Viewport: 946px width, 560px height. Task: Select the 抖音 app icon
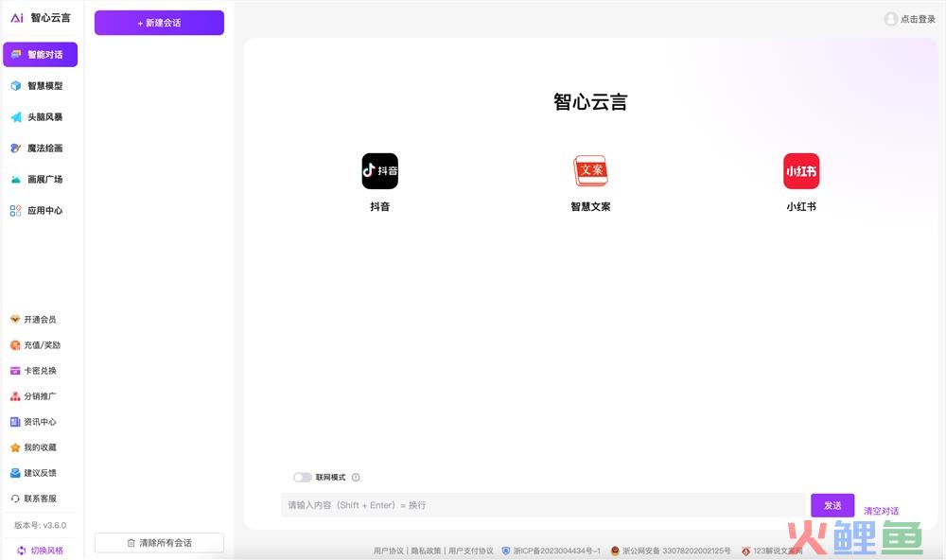pyautogui.click(x=380, y=171)
